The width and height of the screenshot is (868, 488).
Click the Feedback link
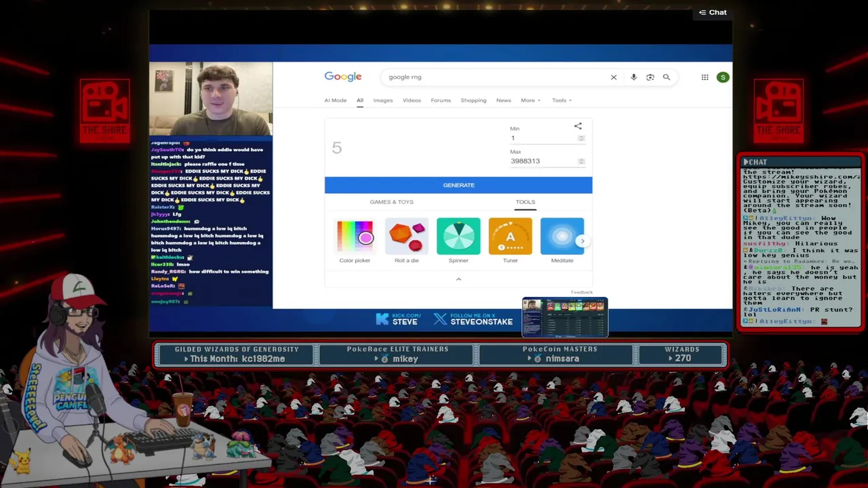click(581, 292)
